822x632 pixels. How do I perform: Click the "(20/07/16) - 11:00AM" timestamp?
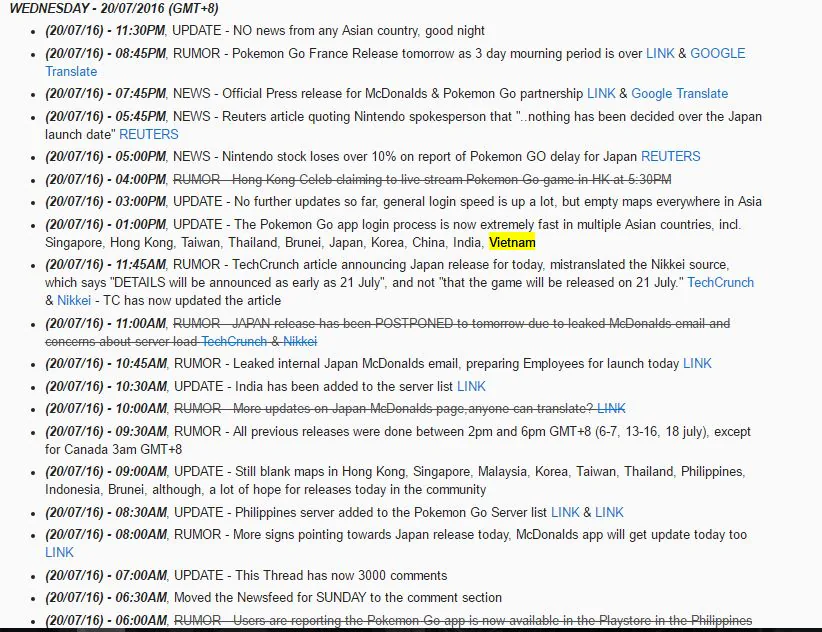(106, 323)
